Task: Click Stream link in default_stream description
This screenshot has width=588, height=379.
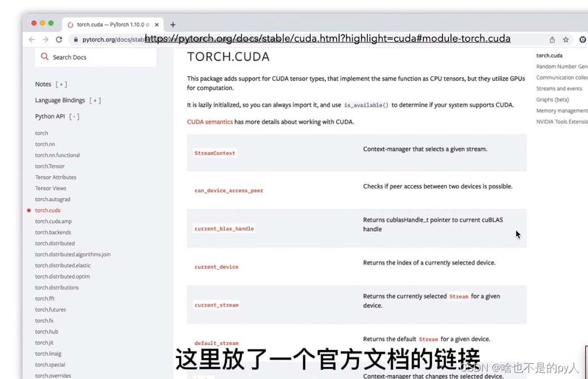Action: [x=428, y=339]
